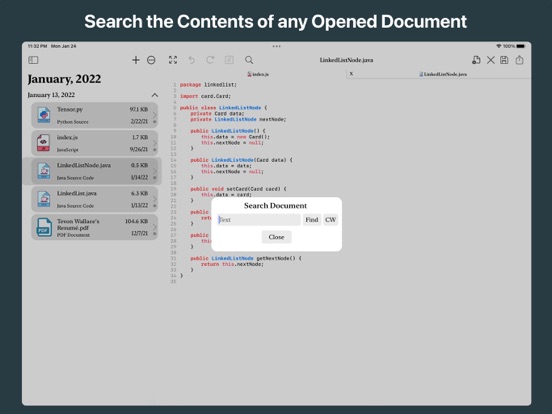Switch to the index.js tab
This screenshot has height=414, width=552.
(x=258, y=74)
